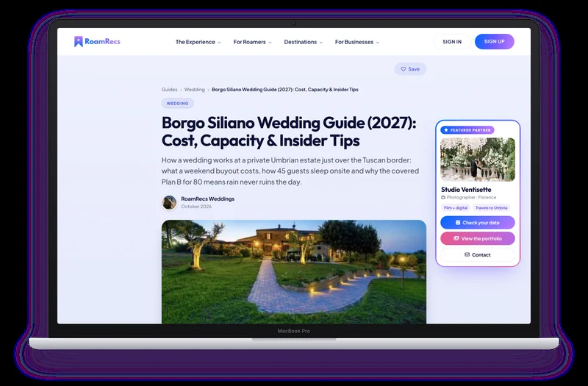Save this wedding guide

(x=410, y=69)
